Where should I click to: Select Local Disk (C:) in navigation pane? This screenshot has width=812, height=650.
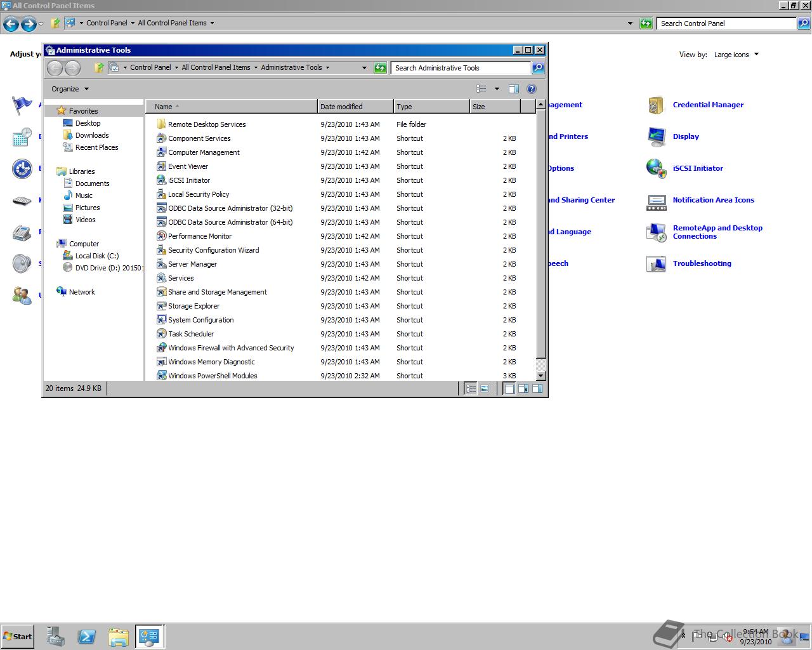96,256
